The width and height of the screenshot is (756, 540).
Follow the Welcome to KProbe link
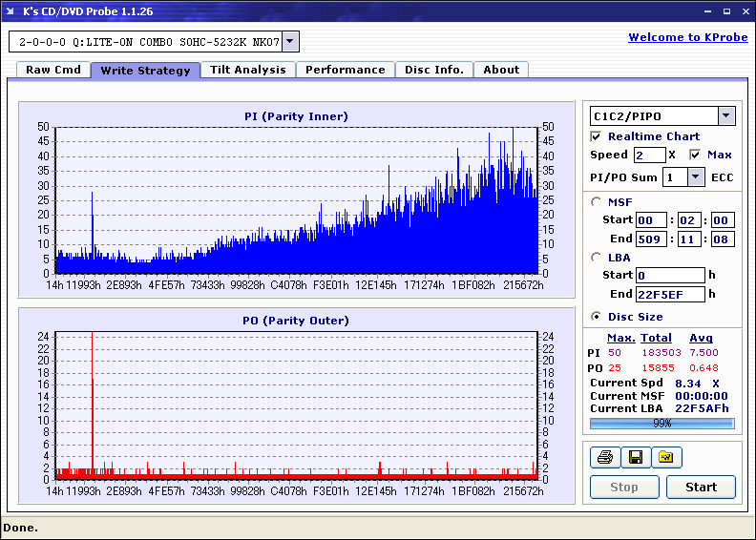click(x=688, y=38)
